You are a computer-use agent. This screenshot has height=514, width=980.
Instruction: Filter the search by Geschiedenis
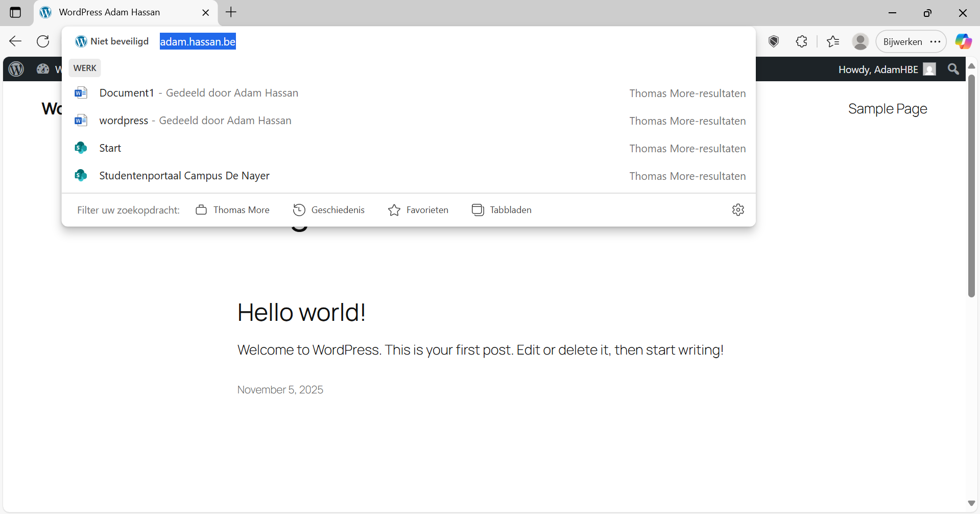click(329, 209)
